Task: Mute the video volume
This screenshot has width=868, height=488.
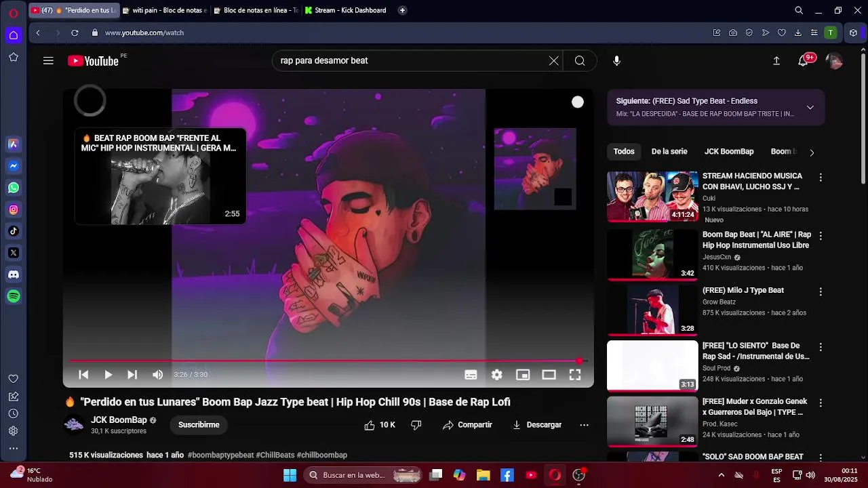Action: click(157, 375)
